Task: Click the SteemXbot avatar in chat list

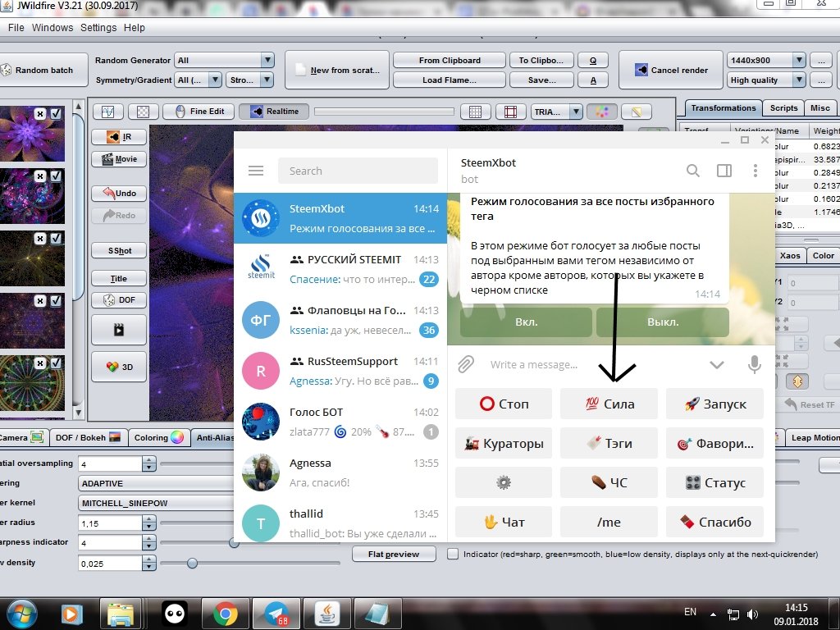Action: coord(261,218)
